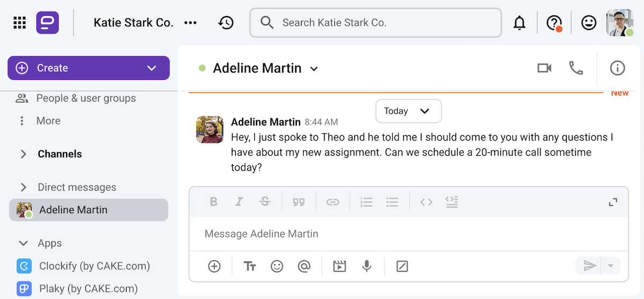Image resolution: width=644 pixels, height=299 pixels.
Task: Click the Message Adeline Martin input field
Action: click(408, 234)
